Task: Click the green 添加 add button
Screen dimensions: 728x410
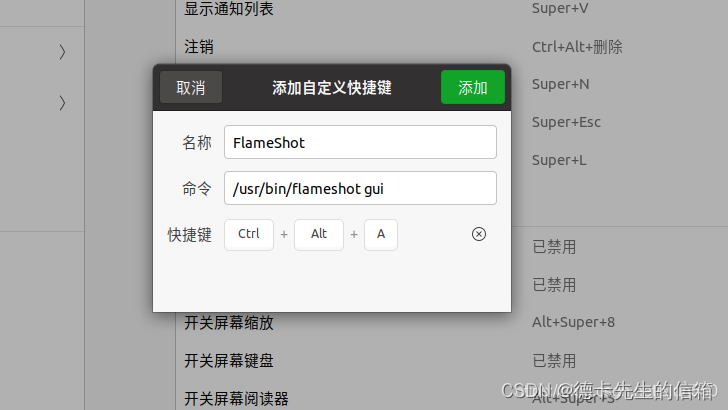Action: (x=473, y=87)
